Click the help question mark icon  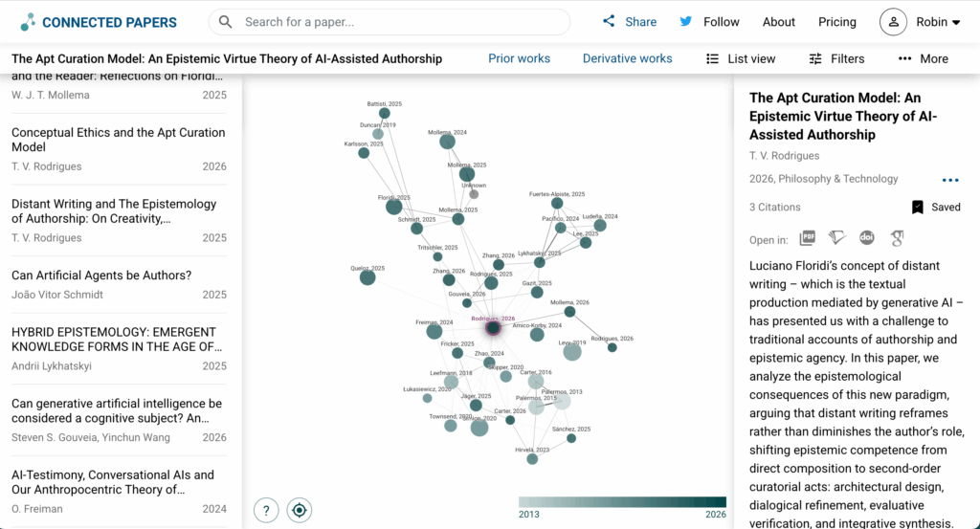tap(266, 510)
